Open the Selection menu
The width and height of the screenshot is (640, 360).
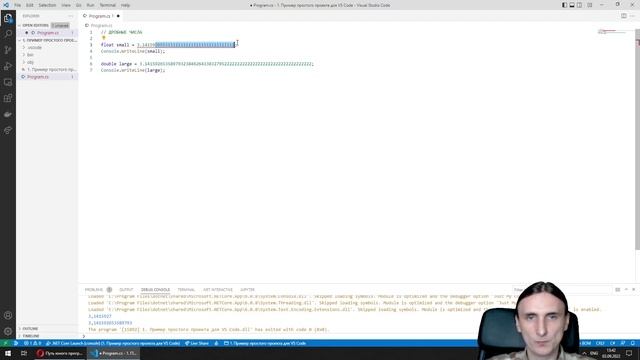coord(47,5)
